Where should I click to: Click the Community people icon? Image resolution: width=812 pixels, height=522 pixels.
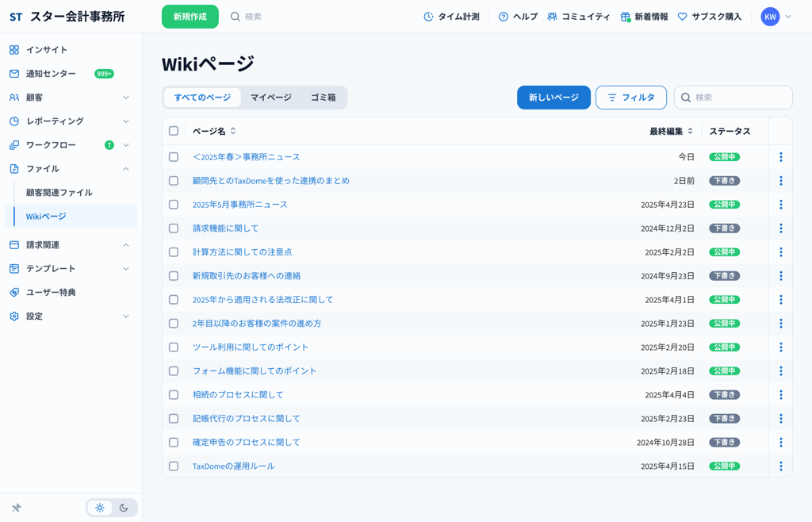pos(552,17)
